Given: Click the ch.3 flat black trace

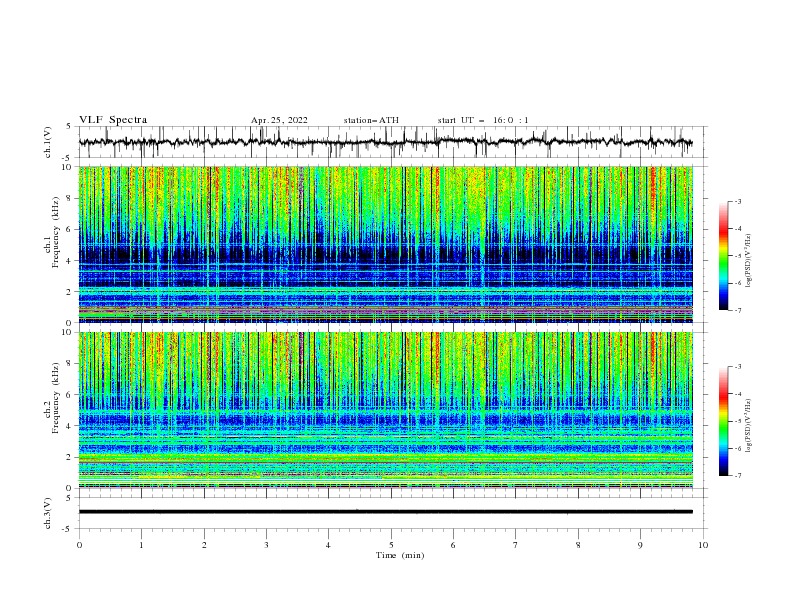Looking at the screenshot, I should (385, 512).
